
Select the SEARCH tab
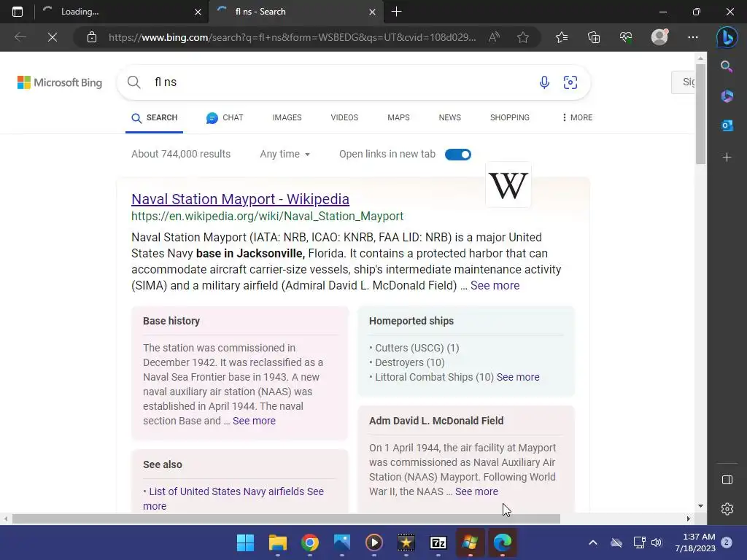[x=155, y=117]
